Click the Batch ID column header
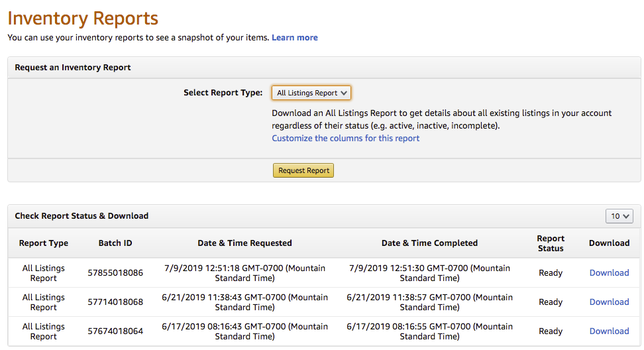The image size is (644, 350). coord(115,243)
